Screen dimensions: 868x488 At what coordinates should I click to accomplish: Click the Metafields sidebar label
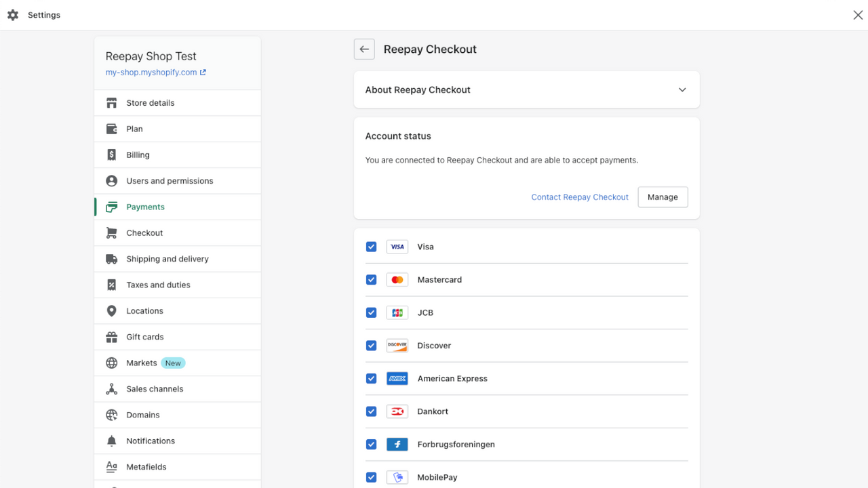coord(146,467)
